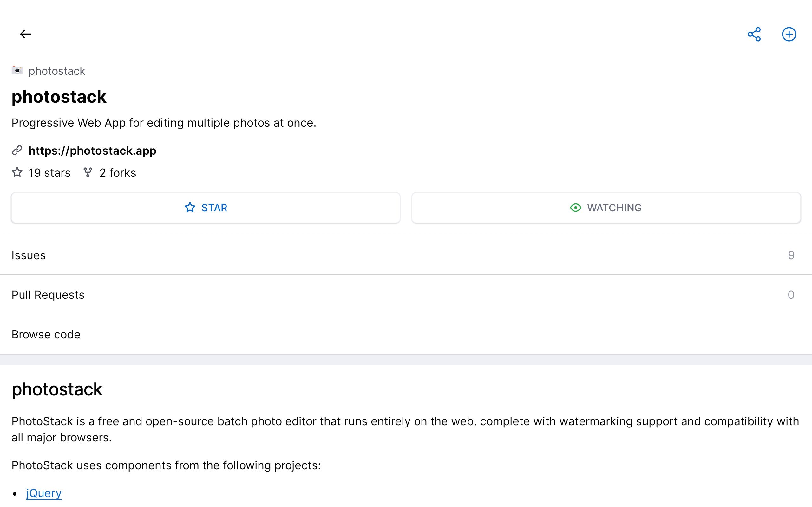Screen dimensions: 812x507
Task: Navigate back with the arrow icon
Action: 26,34
